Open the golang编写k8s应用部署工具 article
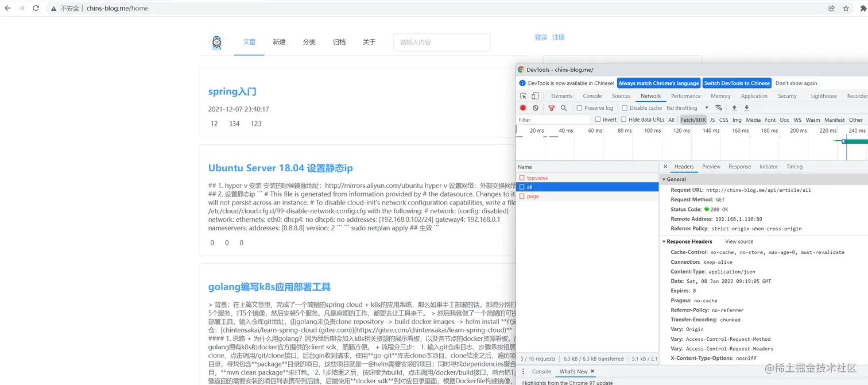This screenshot has height=385, width=868. click(x=269, y=287)
